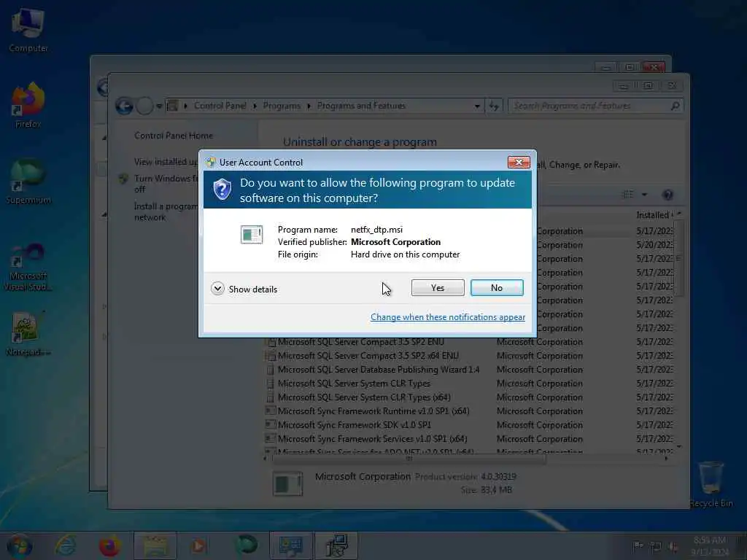Image resolution: width=747 pixels, height=560 pixels.
Task: Click Change your view icon in toolbar
Action: 628,194
